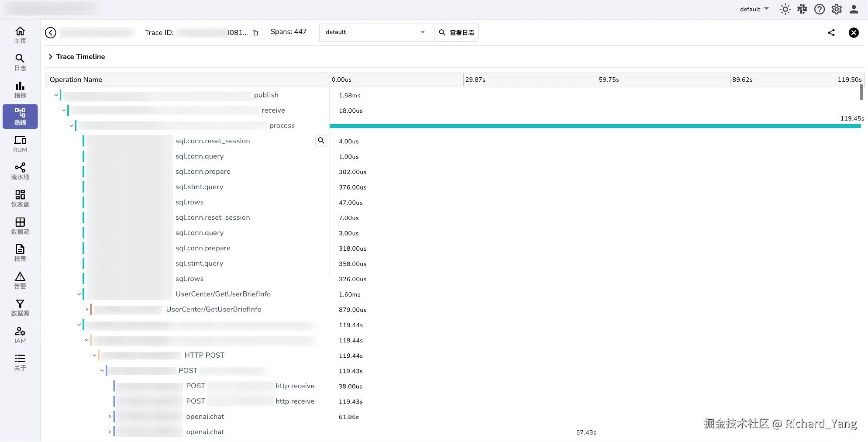This screenshot has height=442, width=868.
Task: Open Slack community icon
Action: click(x=802, y=9)
